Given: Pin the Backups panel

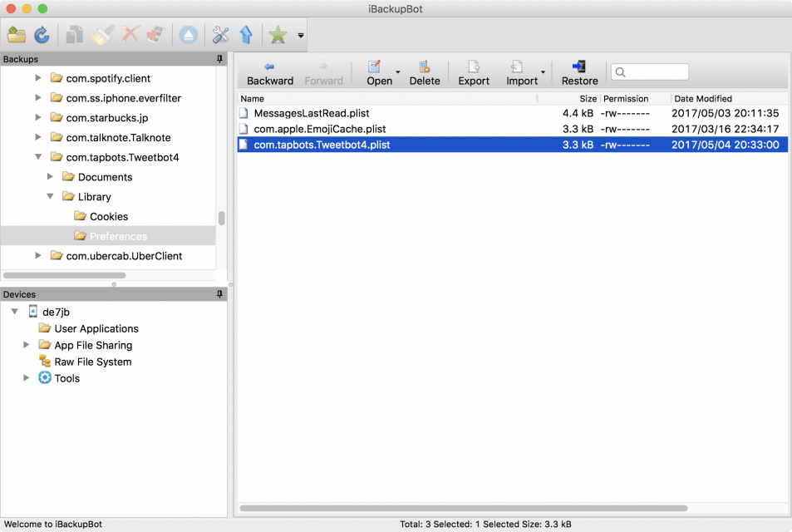Looking at the screenshot, I should tap(219, 59).
